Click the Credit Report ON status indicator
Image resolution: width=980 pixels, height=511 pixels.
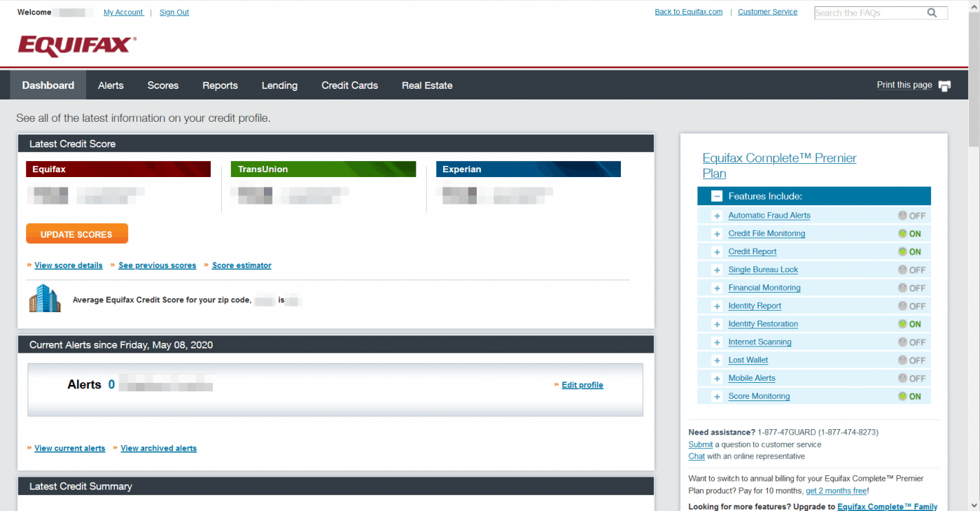[910, 252]
